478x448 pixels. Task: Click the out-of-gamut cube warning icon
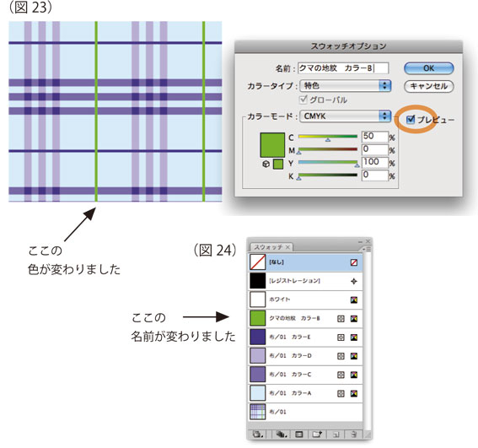point(266,165)
